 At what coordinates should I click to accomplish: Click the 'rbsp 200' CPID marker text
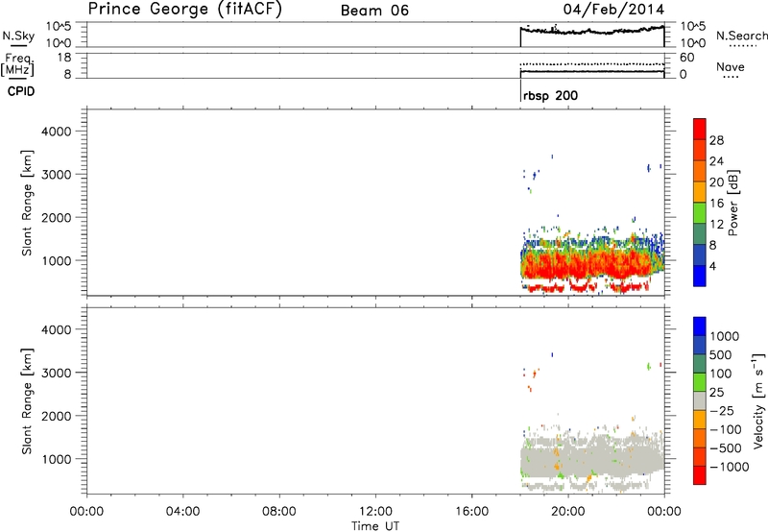pos(550,95)
